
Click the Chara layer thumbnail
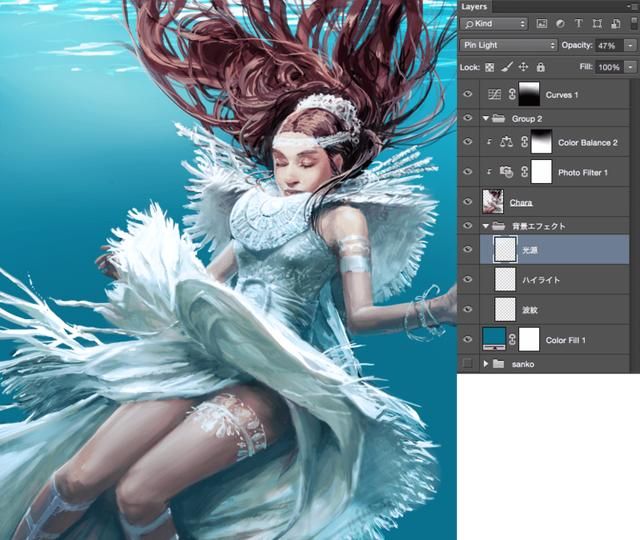coord(493,201)
